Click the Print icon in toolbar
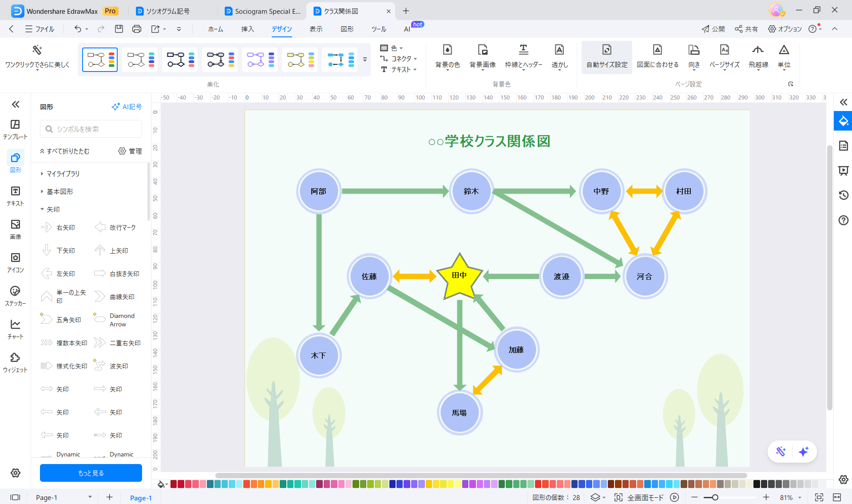This screenshot has width=852, height=504. click(137, 29)
